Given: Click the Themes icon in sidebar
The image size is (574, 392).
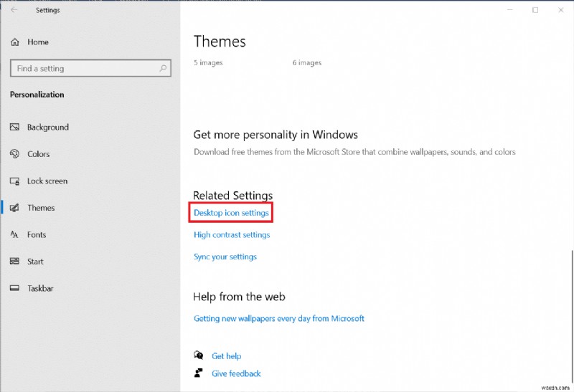Looking at the screenshot, I should pos(14,208).
